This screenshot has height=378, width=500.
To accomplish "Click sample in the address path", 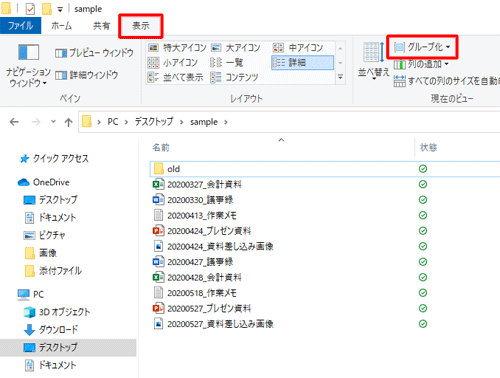I will tap(204, 122).
